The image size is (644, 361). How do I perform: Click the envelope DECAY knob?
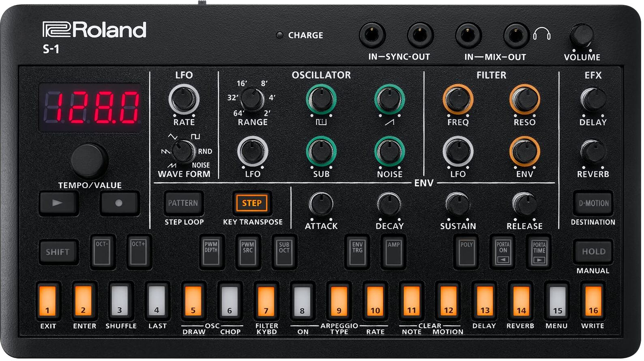pyautogui.click(x=389, y=204)
